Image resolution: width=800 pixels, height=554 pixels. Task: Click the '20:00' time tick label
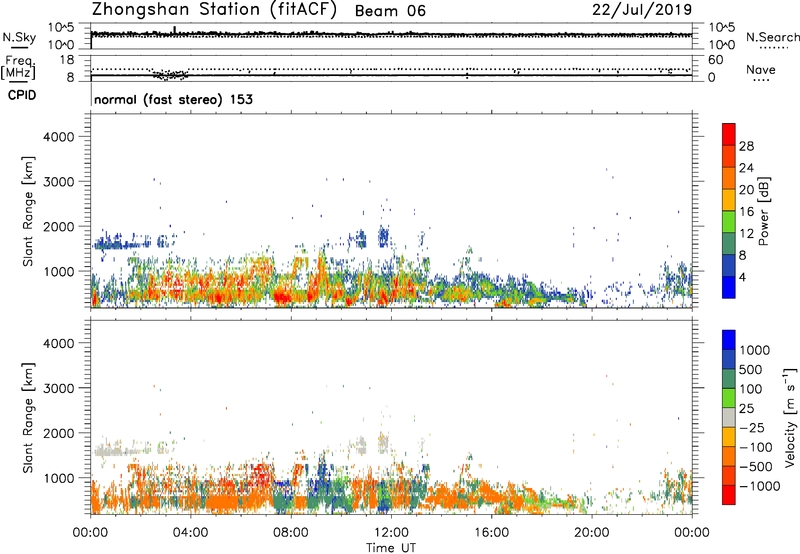click(591, 533)
